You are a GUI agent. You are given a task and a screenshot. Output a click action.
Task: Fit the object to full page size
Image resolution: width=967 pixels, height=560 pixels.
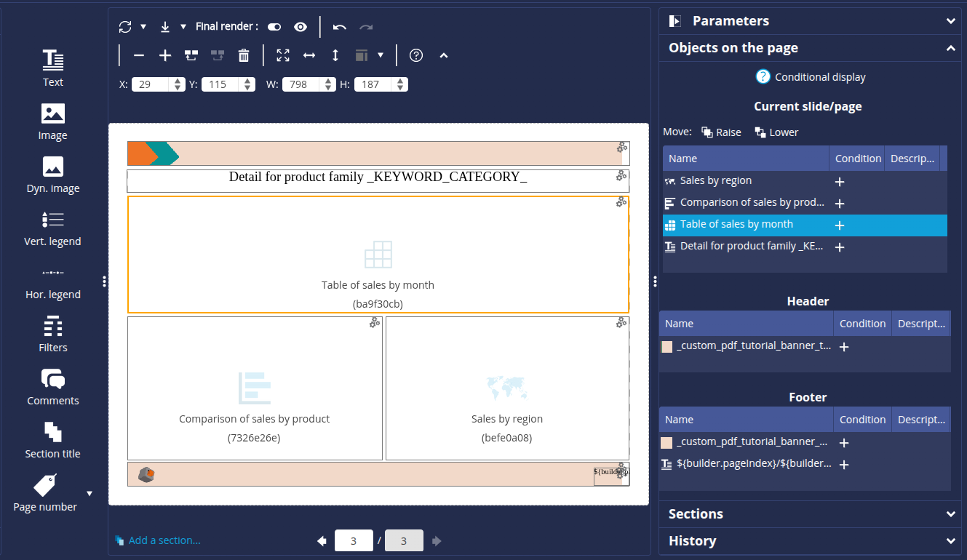coord(283,55)
